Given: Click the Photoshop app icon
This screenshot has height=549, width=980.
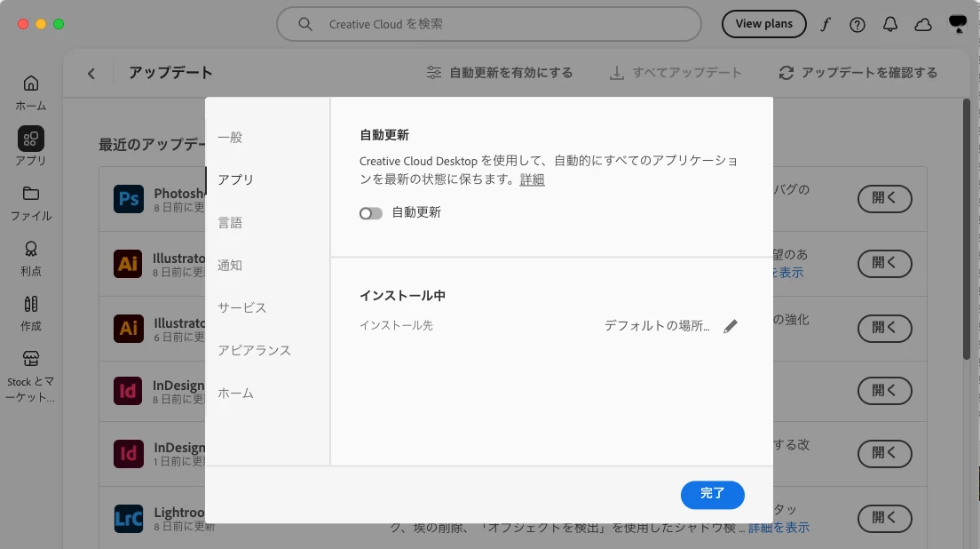Looking at the screenshot, I should pos(128,199).
